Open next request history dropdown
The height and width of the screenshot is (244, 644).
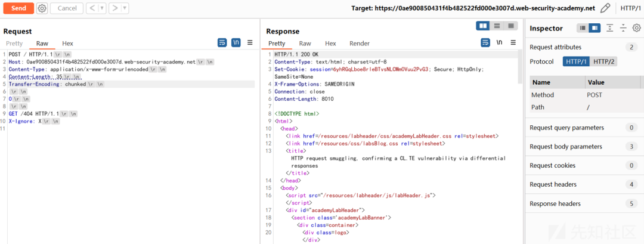click(x=125, y=8)
